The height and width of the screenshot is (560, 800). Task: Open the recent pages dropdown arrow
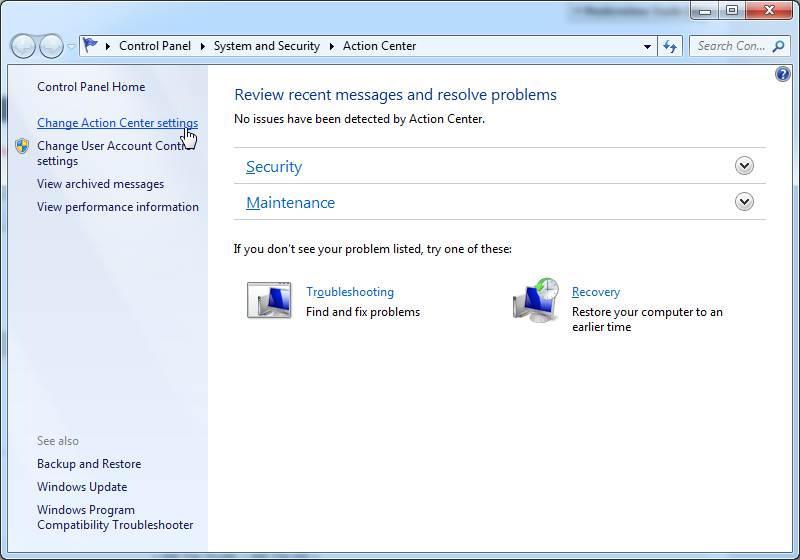click(x=71, y=46)
